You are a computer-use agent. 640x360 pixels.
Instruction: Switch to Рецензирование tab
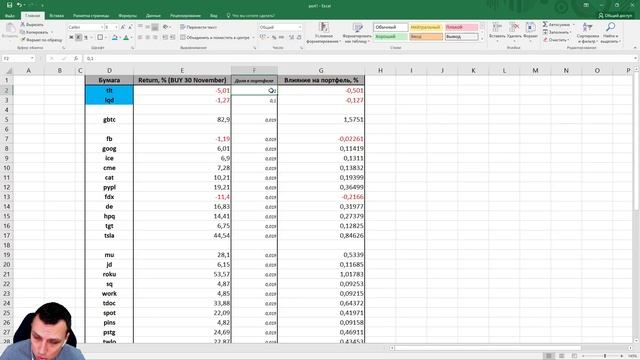(x=185, y=16)
